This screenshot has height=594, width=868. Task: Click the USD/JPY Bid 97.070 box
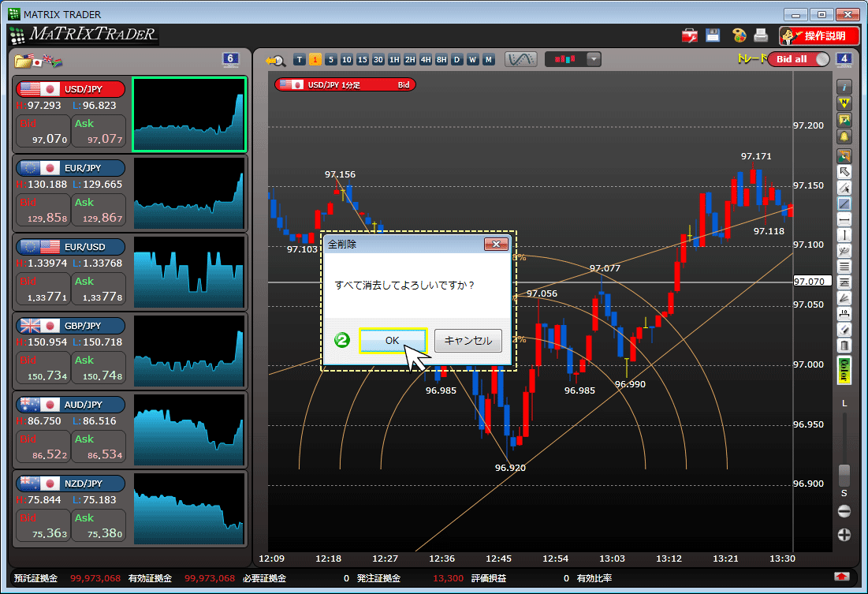coord(43,131)
